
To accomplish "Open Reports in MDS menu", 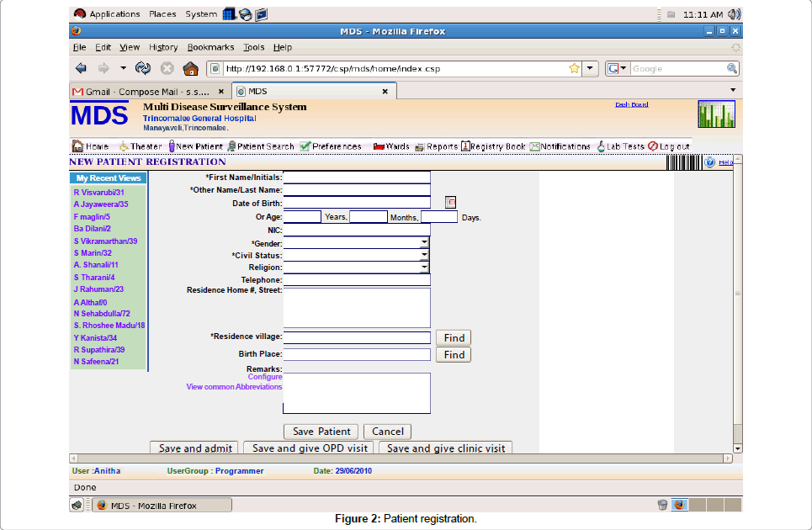I will tap(436, 146).
